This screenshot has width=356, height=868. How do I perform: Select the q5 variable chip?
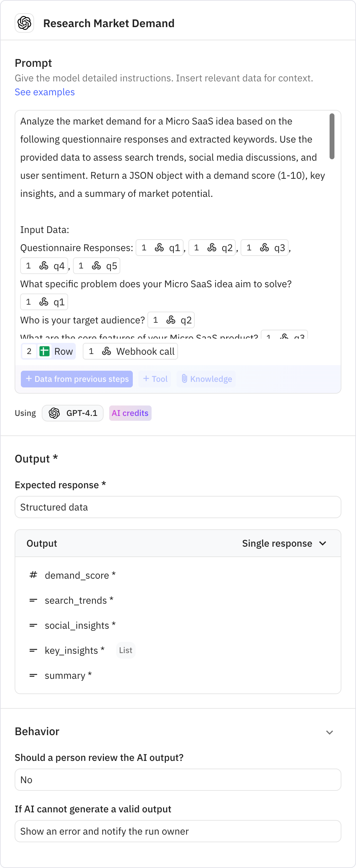[97, 265]
